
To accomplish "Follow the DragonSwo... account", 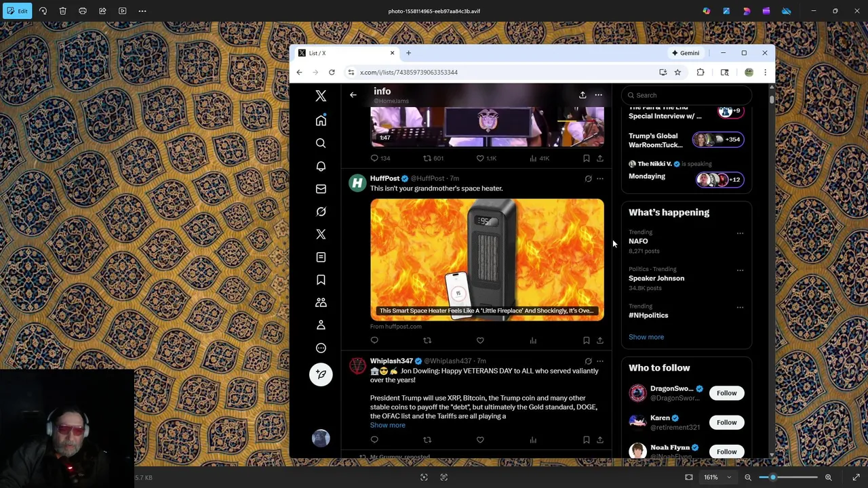I will click(726, 393).
